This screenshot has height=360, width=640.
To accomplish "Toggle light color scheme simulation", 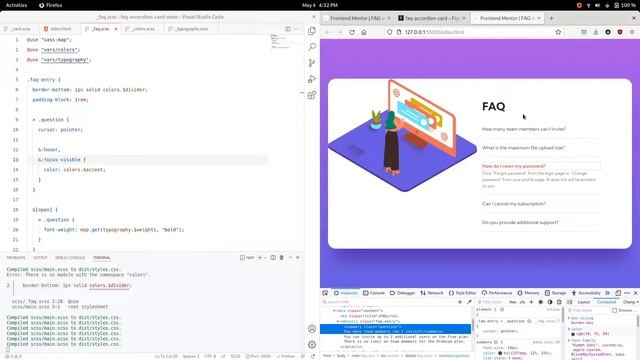I will (x=540, y=302).
